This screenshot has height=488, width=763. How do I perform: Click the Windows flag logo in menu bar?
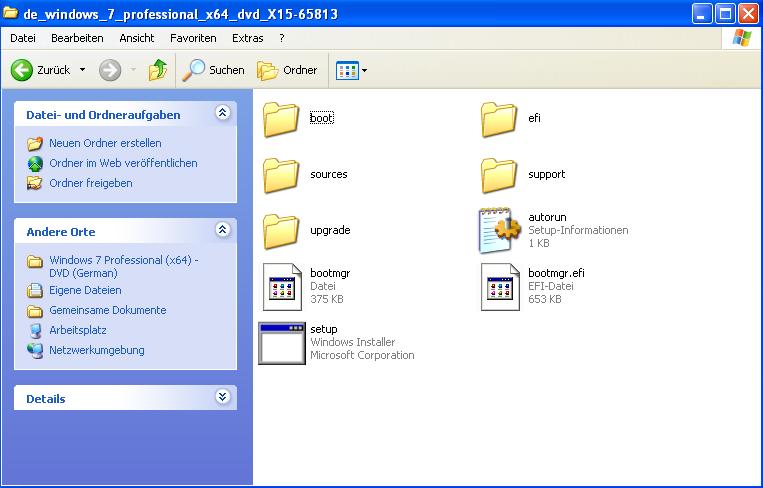pos(742,38)
